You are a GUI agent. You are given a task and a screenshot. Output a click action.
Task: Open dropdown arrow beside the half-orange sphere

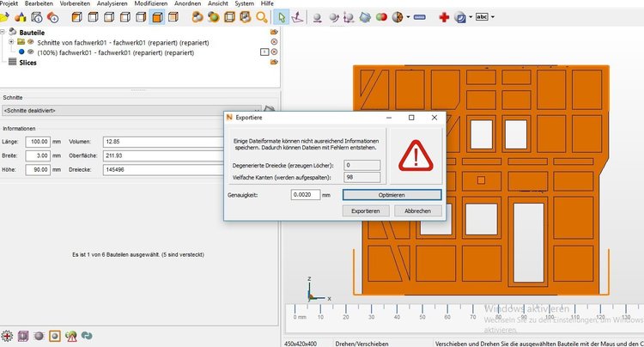click(408, 17)
